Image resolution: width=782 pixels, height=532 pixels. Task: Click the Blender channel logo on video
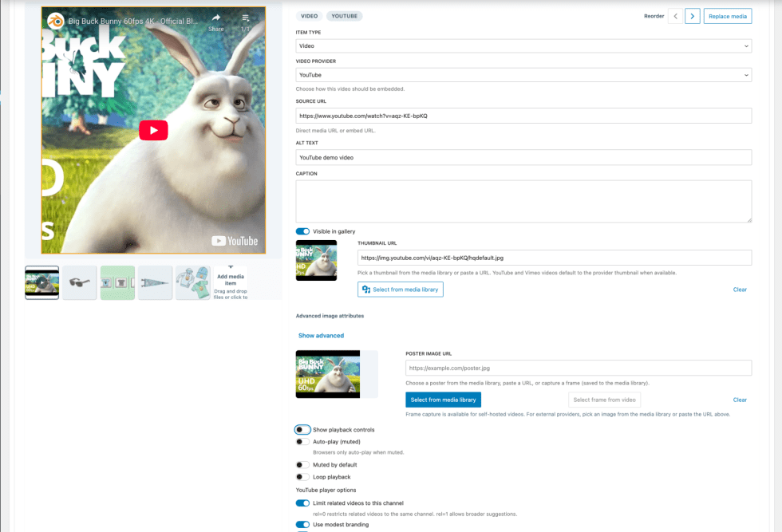point(55,21)
